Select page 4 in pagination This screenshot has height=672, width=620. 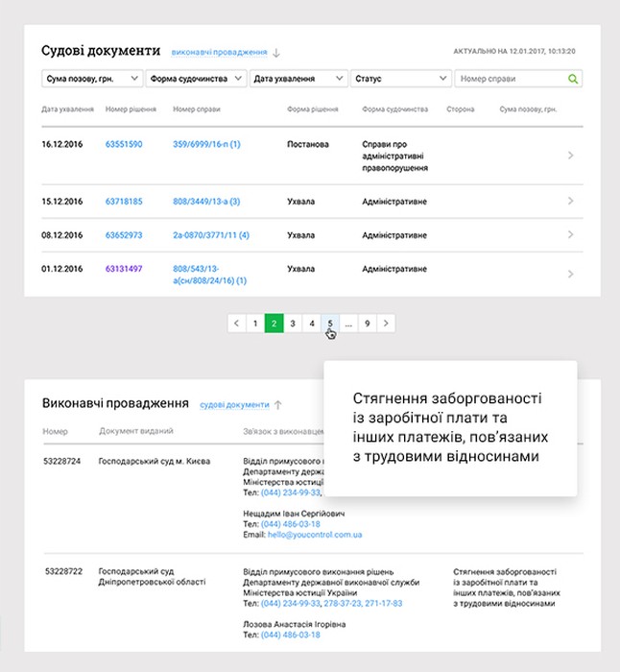click(312, 324)
